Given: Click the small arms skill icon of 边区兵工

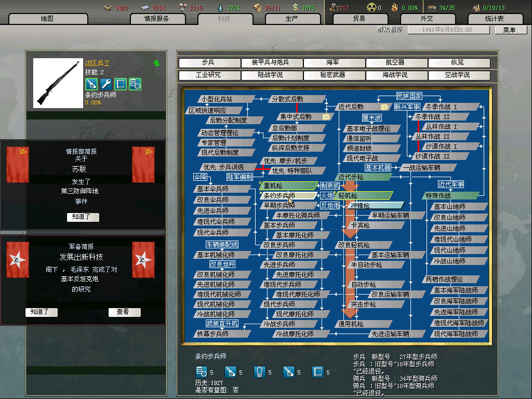Looking at the screenshot, I should tap(91, 84).
